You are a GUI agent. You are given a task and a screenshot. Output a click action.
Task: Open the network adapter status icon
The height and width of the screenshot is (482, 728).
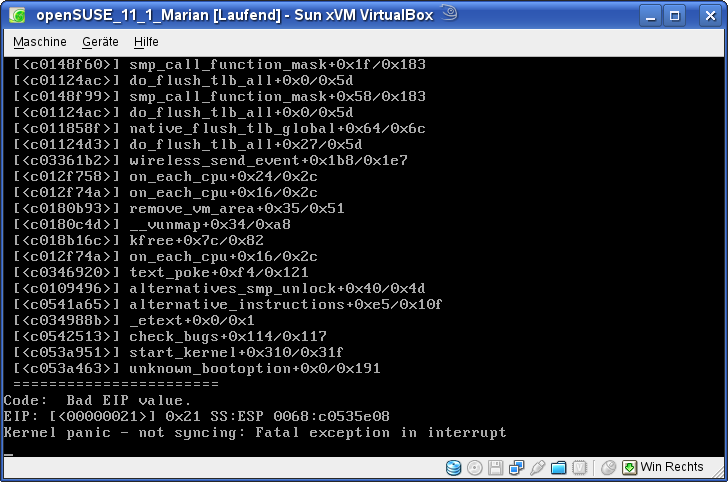click(517, 467)
